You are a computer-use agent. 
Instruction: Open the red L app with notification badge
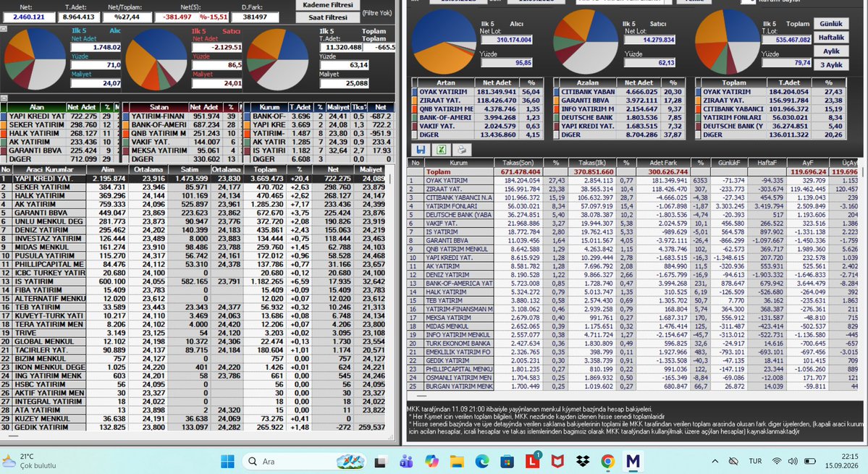[533, 460]
